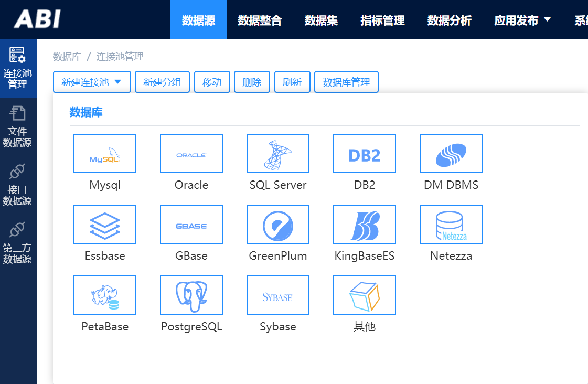Select the GreenPlum database icon
588x384 pixels.
point(278,224)
